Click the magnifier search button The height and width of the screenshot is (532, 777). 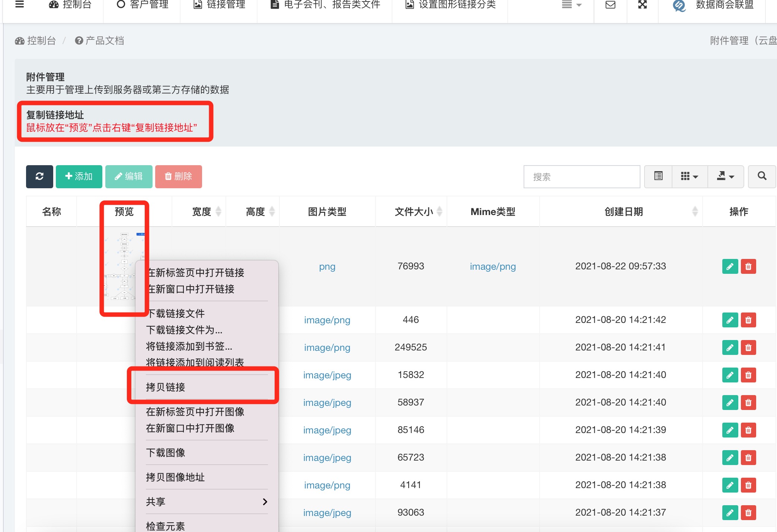click(x=762, y=176)
